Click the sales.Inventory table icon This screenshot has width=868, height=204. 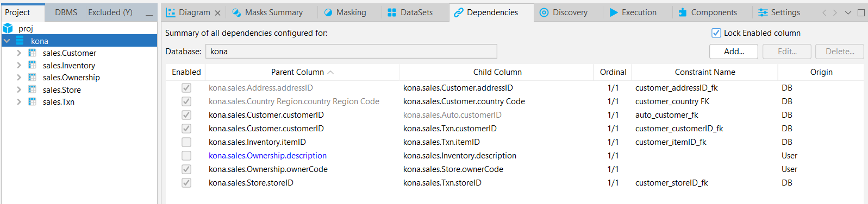click(x=32, y=65)
